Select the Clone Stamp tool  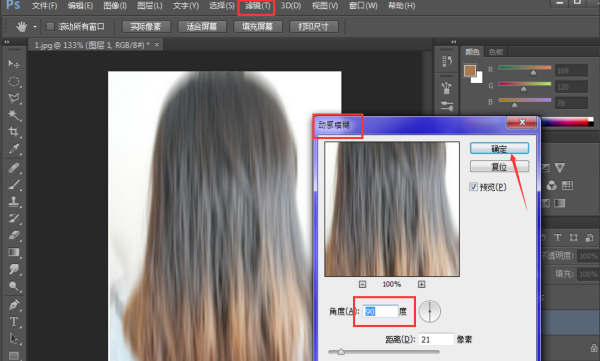(x=14, y=201)
